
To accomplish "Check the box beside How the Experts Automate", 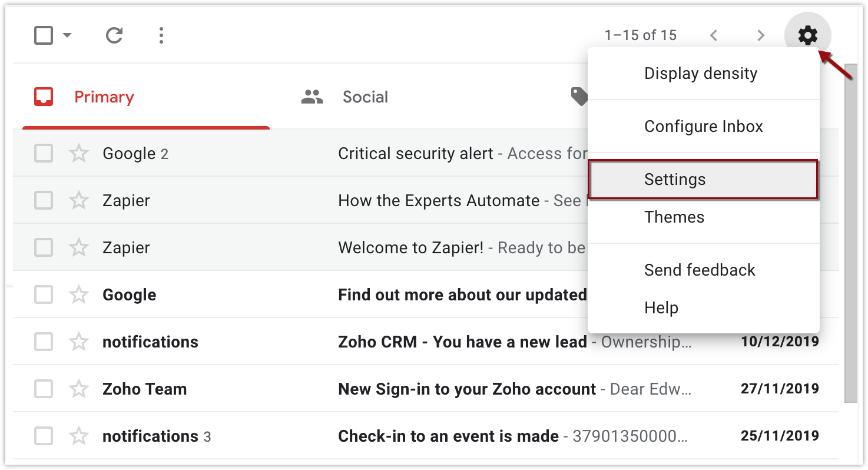I will click(44, 200).
